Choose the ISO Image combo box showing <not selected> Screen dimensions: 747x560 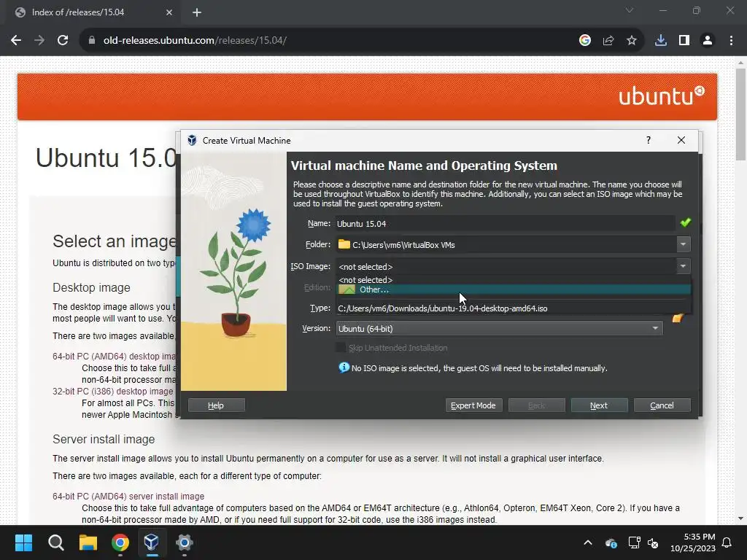506,267
